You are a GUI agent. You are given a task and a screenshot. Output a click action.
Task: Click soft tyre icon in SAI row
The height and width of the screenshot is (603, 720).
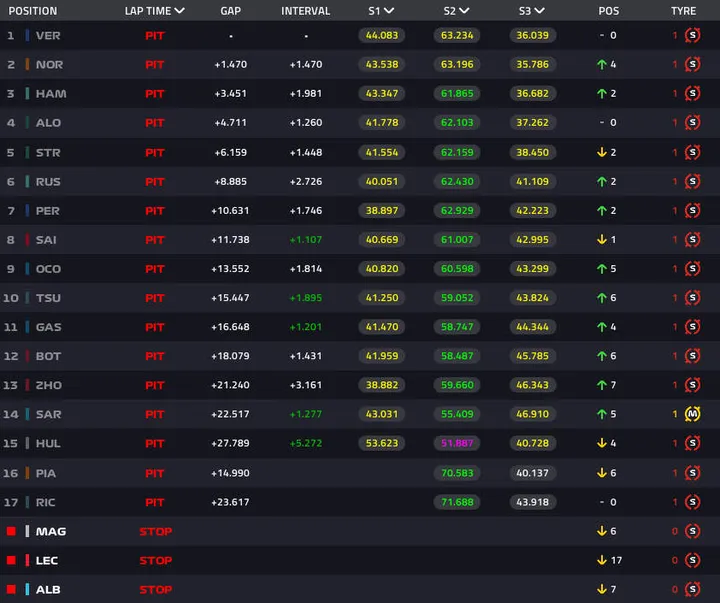692,239
